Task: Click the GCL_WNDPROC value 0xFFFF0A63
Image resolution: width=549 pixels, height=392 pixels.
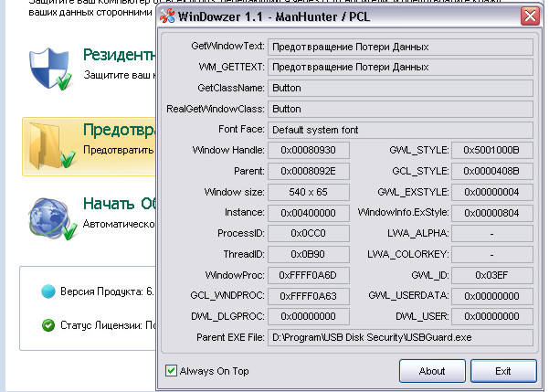Action: (309, 296)
